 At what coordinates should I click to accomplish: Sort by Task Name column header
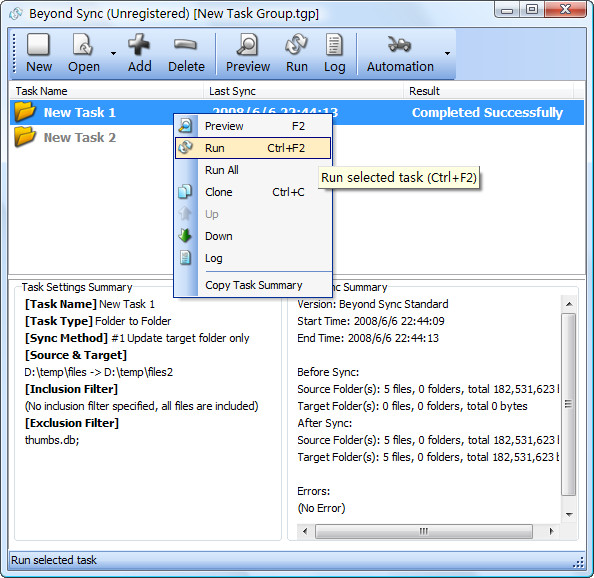(x=106, y=91)
